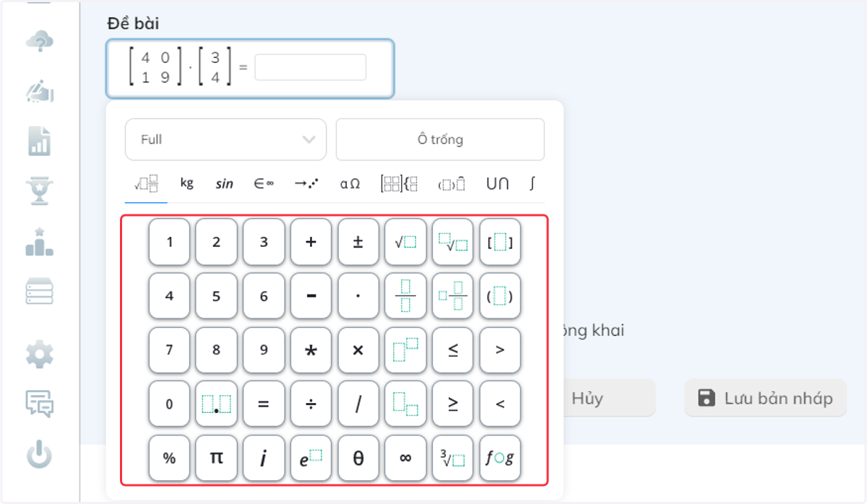
Task: Insert the times × symbol
Action: pyautogui.click(x=358, y=350)
